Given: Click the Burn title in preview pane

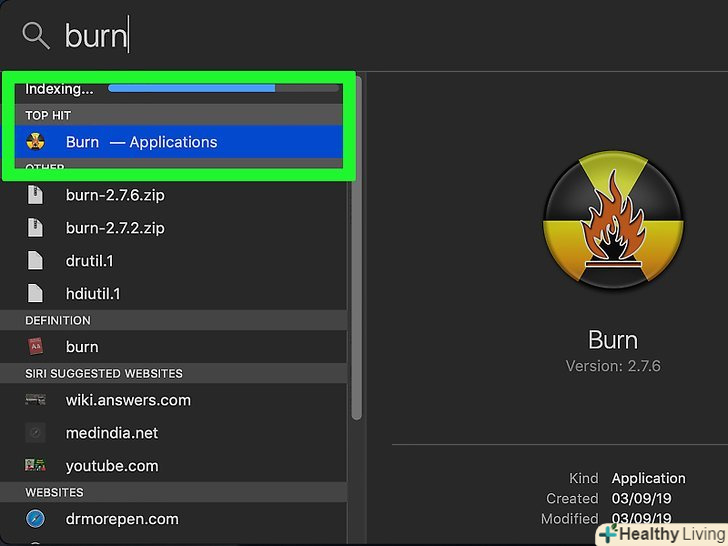Looking at the screenshot, I should tap(613, 340).
